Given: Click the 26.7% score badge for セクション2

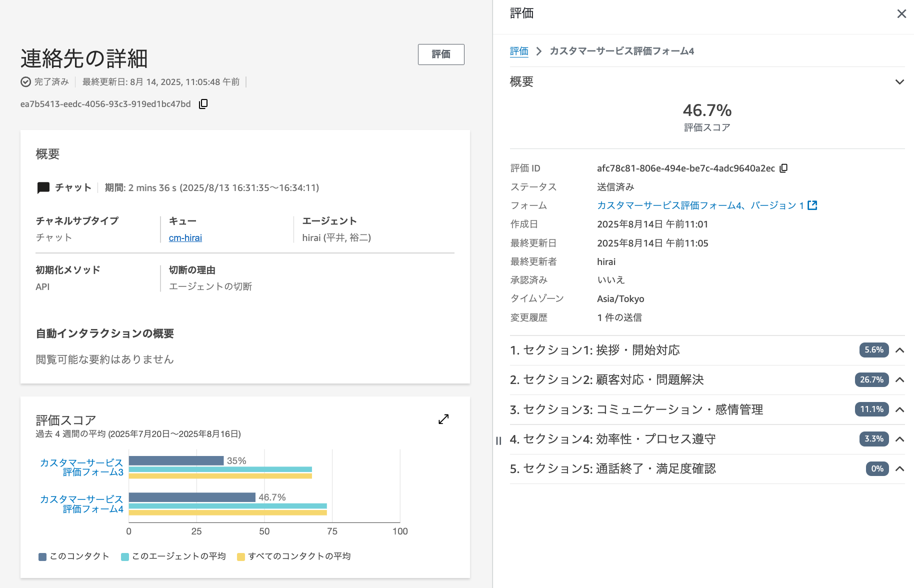Looking at the screenshot, I should tap(872, 379).
